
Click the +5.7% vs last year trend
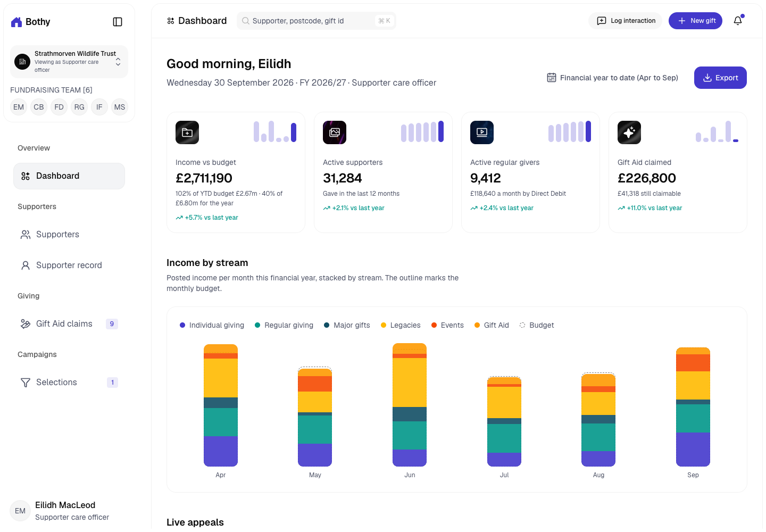[x=207, y=218]
